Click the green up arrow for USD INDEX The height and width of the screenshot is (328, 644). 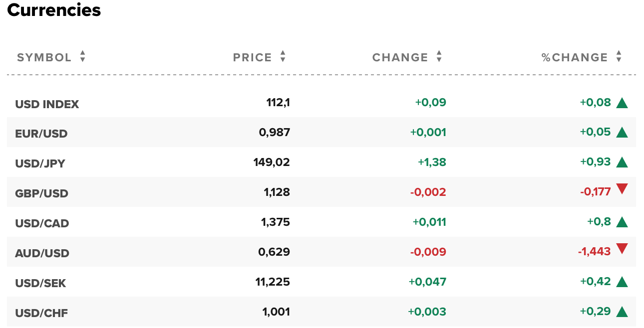pyautogui.click(x=622, y=103)
